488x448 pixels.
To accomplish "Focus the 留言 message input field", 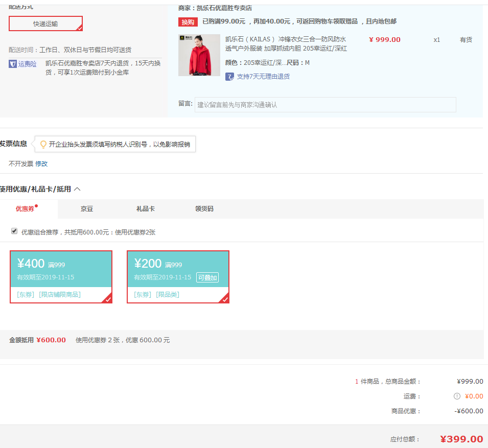I will tap(325, 105).
